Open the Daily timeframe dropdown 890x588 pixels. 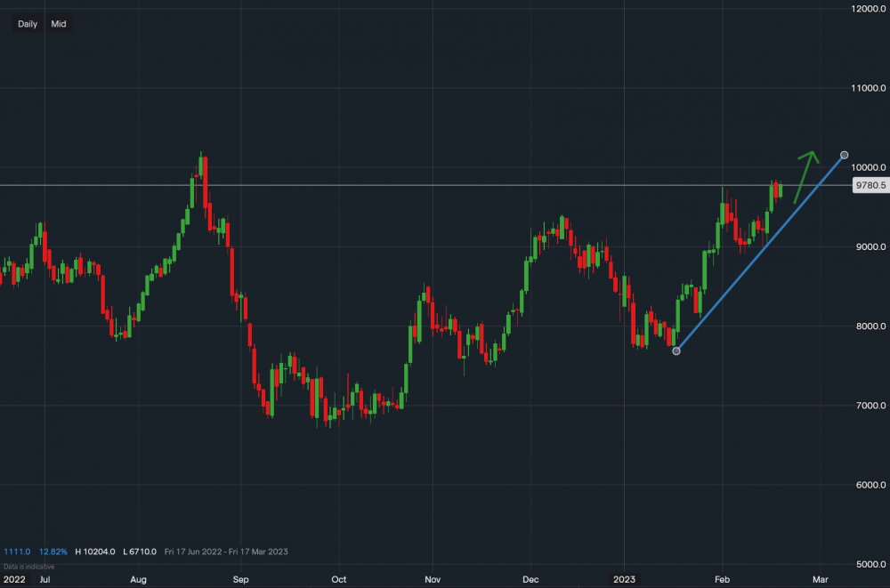(x=28, y=24)
